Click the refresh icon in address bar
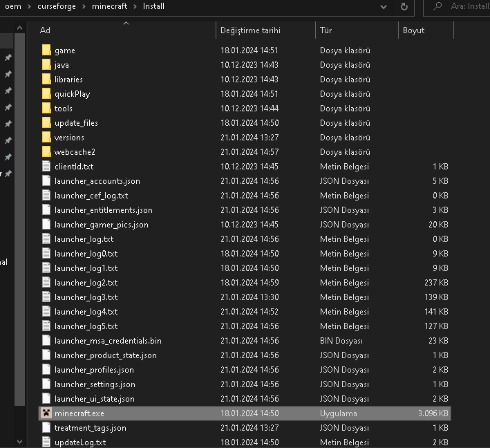Image resolution: width=490 pixels, height=448 pixels. 404,7
